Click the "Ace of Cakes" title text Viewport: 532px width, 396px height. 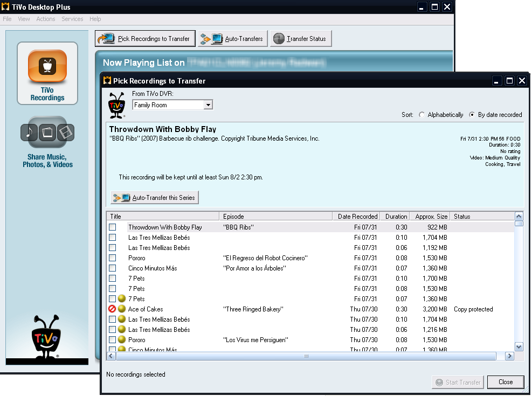point(146,309)
